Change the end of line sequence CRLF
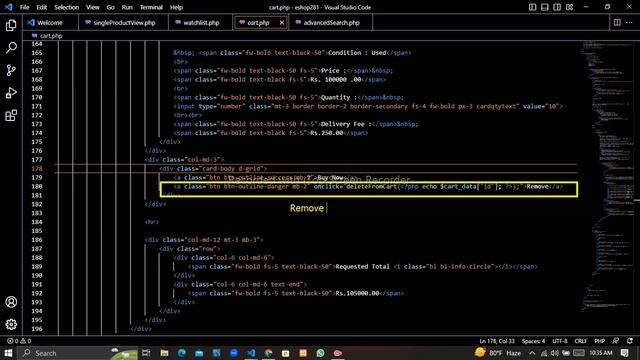Screen dimensions: 640x360 580,341
